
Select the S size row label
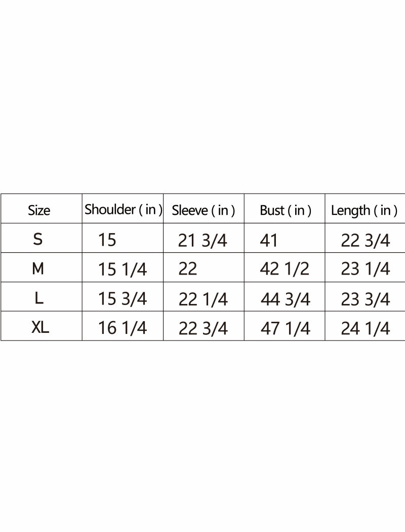tap(38, 239)
